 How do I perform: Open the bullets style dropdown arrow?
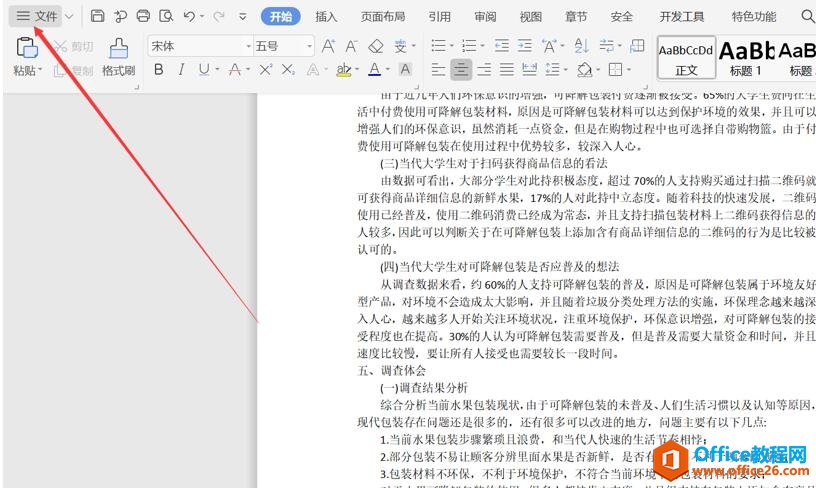click(x=452, y=46)
